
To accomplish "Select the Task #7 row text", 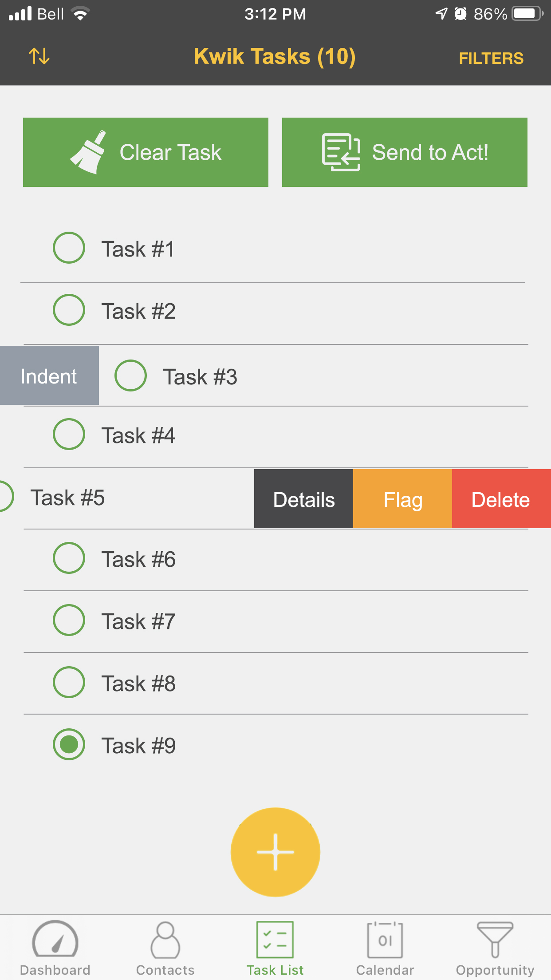I will [x=138, y=621].
